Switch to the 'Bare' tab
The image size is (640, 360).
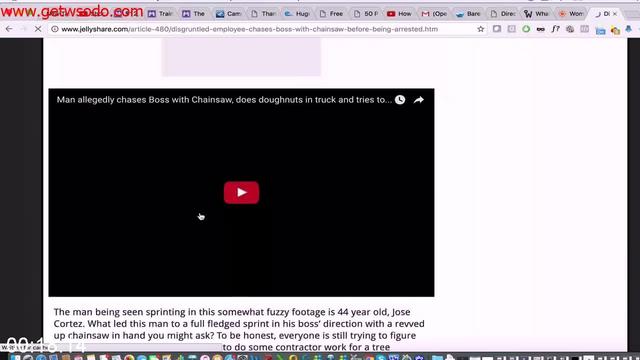click(468, 13)
